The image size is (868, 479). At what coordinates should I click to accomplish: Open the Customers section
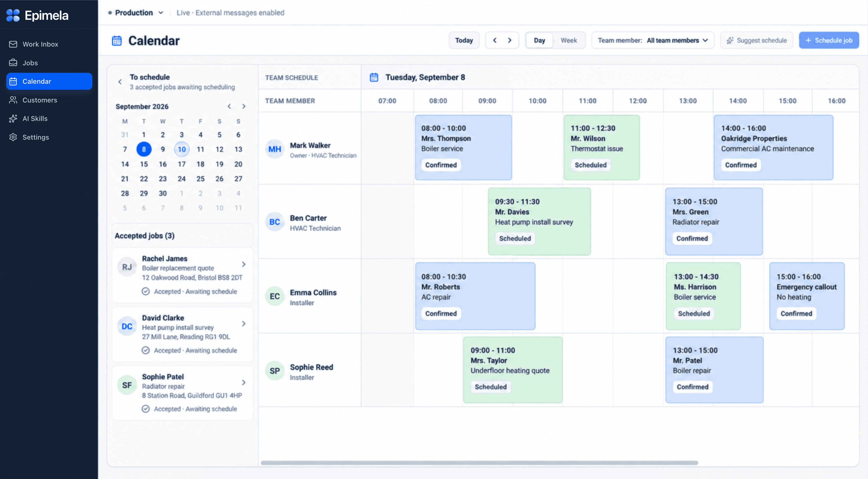pos(49,100)
